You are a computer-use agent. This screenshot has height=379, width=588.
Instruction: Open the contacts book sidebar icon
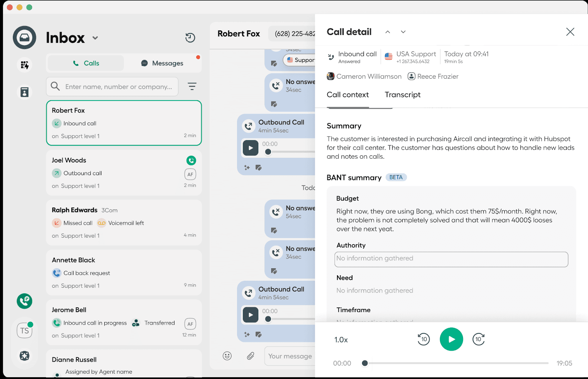point(25,92)
